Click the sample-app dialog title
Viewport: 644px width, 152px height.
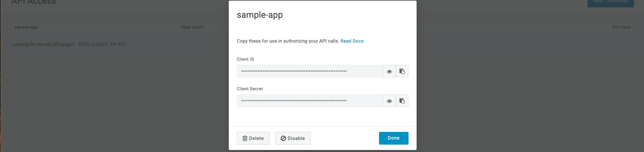click(x=260, y=15)
